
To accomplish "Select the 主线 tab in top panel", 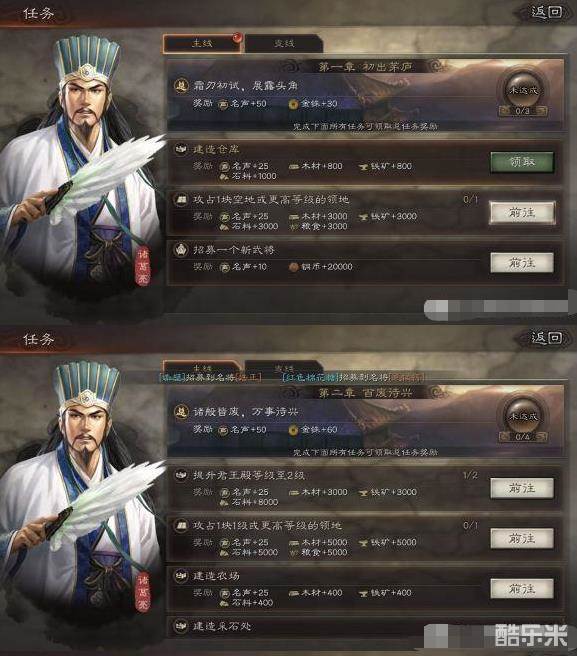I will coord(203,44).
